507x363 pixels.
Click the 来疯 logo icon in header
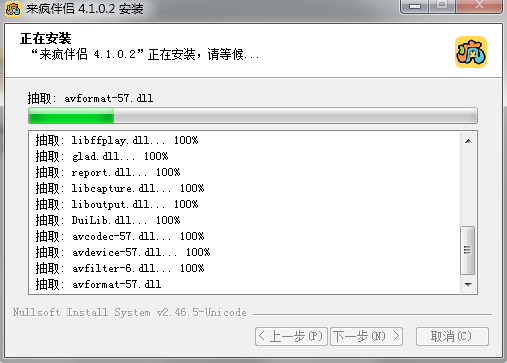coord(471,52)
